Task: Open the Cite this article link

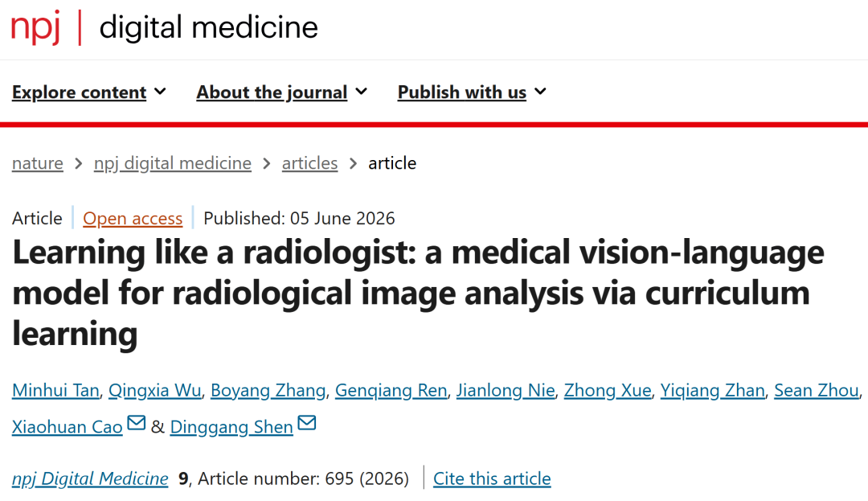Action: click(492, 478)
